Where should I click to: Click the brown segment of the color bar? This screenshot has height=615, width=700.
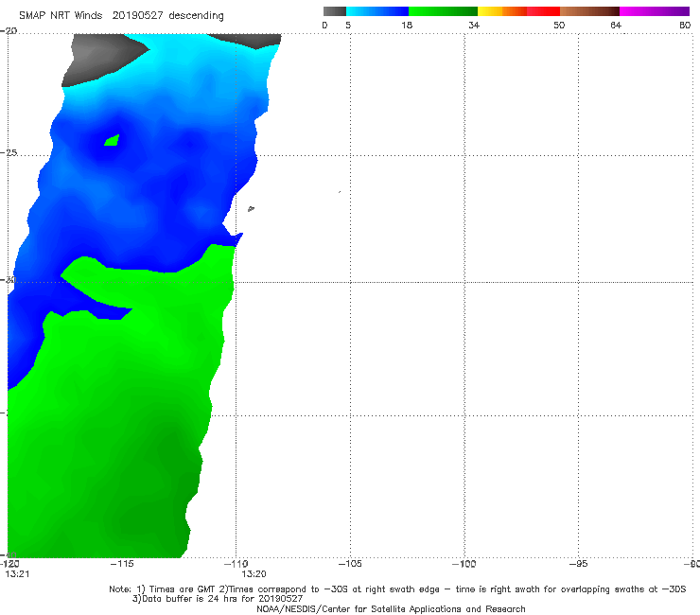[589, 11]
